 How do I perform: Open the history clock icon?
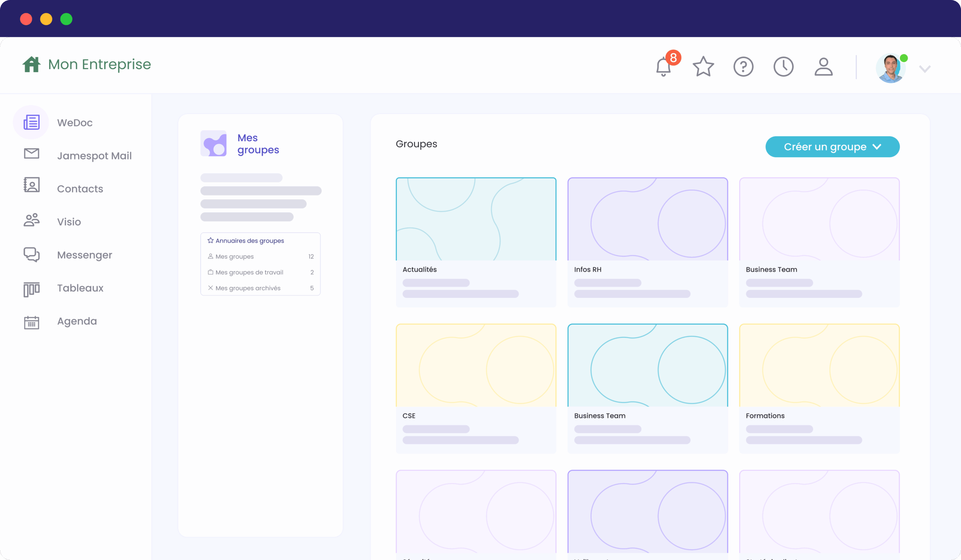783,67
